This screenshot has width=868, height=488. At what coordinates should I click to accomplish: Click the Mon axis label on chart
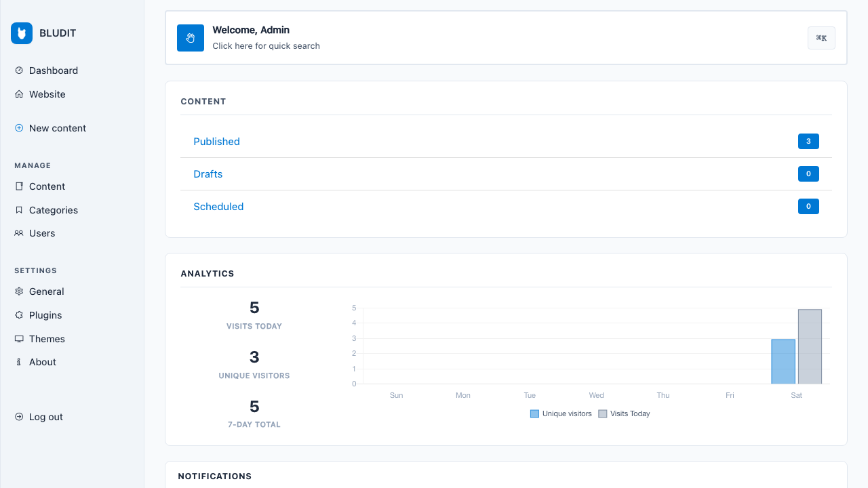tap(463, 395)
